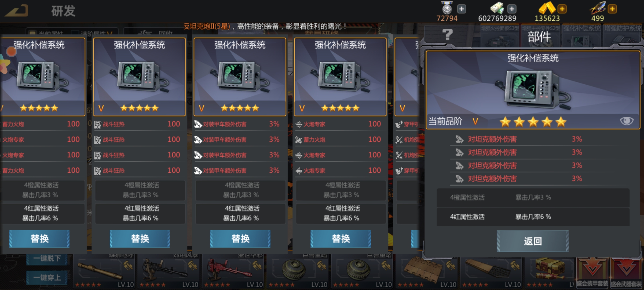Add gold bars with the plus icon
This screenshot has height=290, width=644.
coord(562,9)
